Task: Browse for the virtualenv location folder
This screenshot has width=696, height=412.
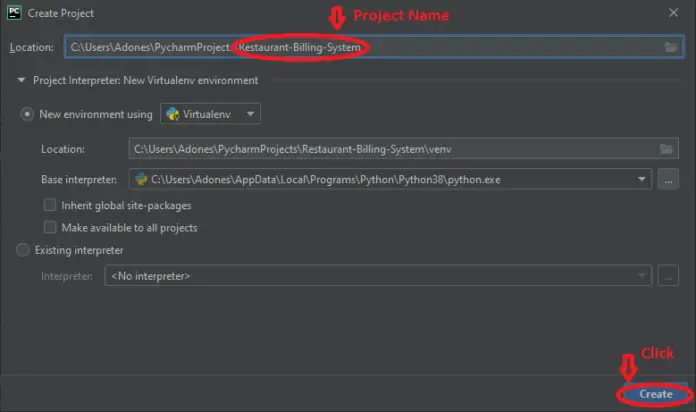Action: pyautogui.click(x=666, y=149)
